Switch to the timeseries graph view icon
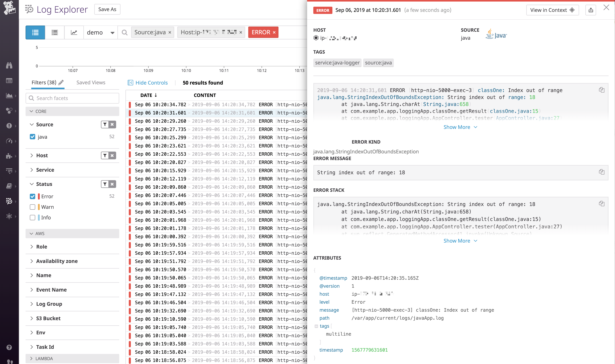Screen dimensions: 615x364 click(x=74, y=32)
